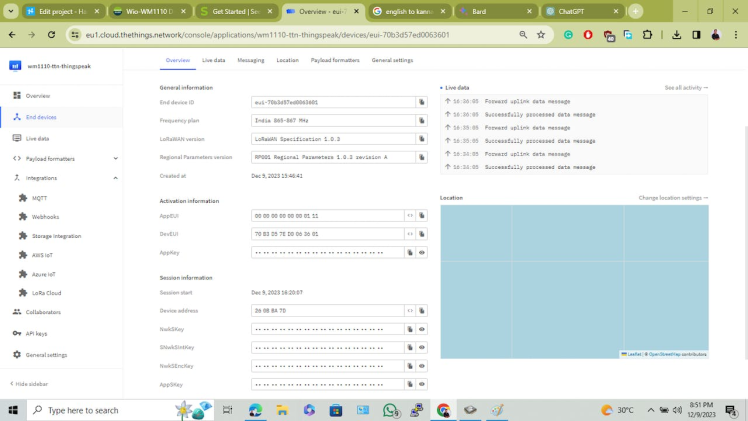Open the Payload formatters tab
Viewport: 748px width, 421px height.
[x=334, y=60]
